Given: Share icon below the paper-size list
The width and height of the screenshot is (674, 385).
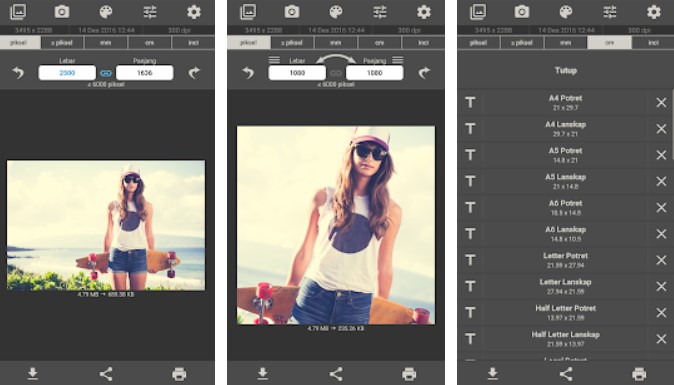Looking at the screenshot, I should [x=566, y=373].
